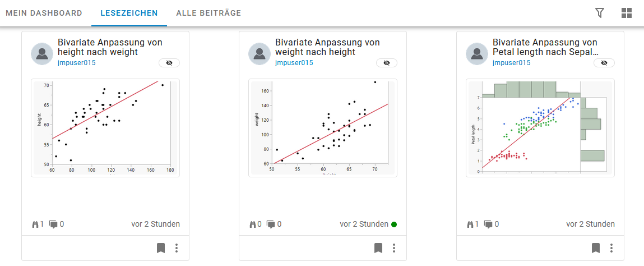Toggle visibility of weight nach height post

[x=386, y=63]
